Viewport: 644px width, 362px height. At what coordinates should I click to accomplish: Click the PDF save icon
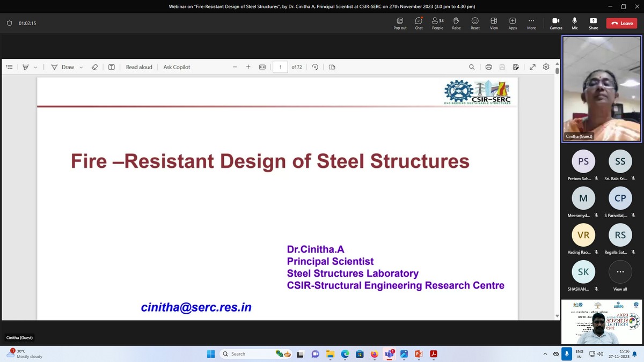click(502, 67)
